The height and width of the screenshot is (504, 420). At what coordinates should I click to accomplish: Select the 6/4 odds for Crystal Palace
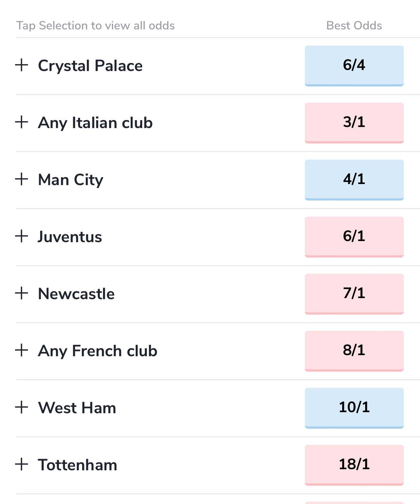[354, 66]
